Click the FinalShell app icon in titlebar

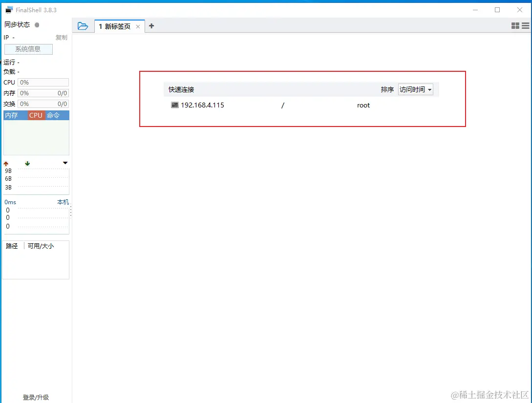point(9,10)
